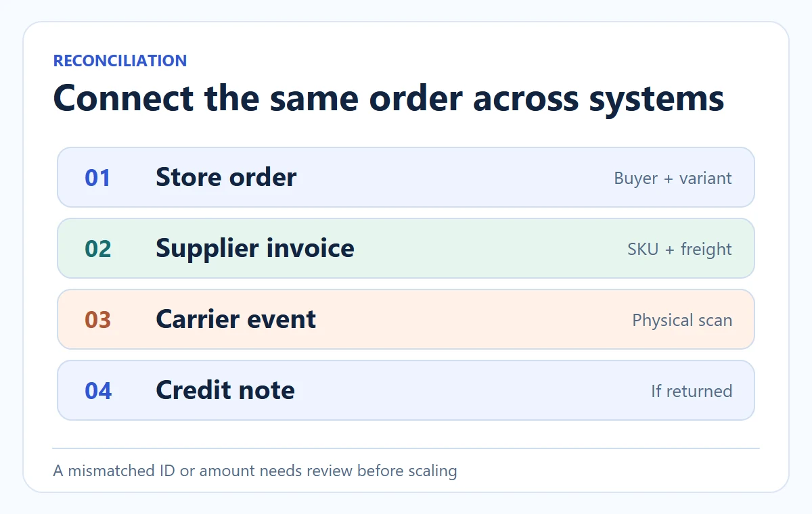Viewport: 812px width, 514px height.
Task: Click the 'SKU + freight' label
Action: click(x=679, y=249)
